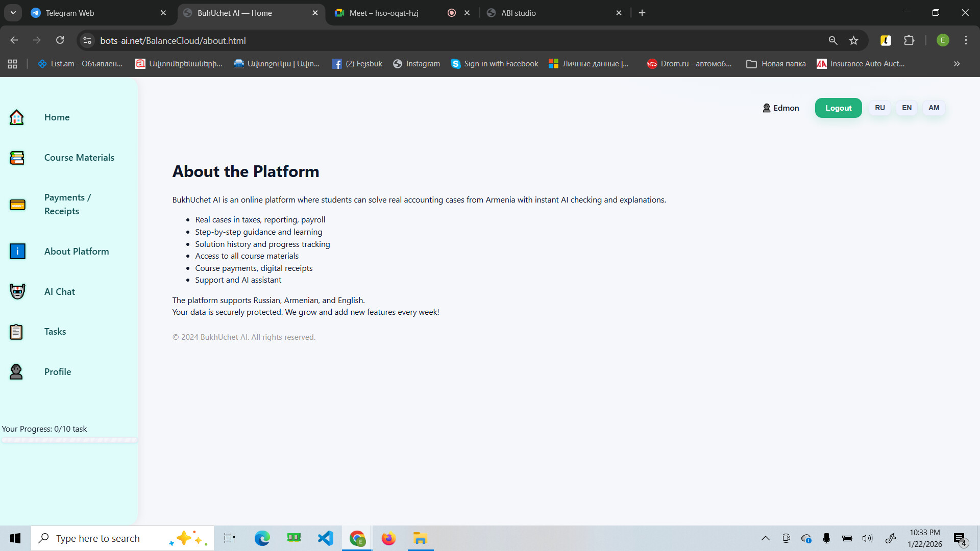Select the About Platform info icon
The width and height of the screenshot is (980, 551).
tap(17, 251)
